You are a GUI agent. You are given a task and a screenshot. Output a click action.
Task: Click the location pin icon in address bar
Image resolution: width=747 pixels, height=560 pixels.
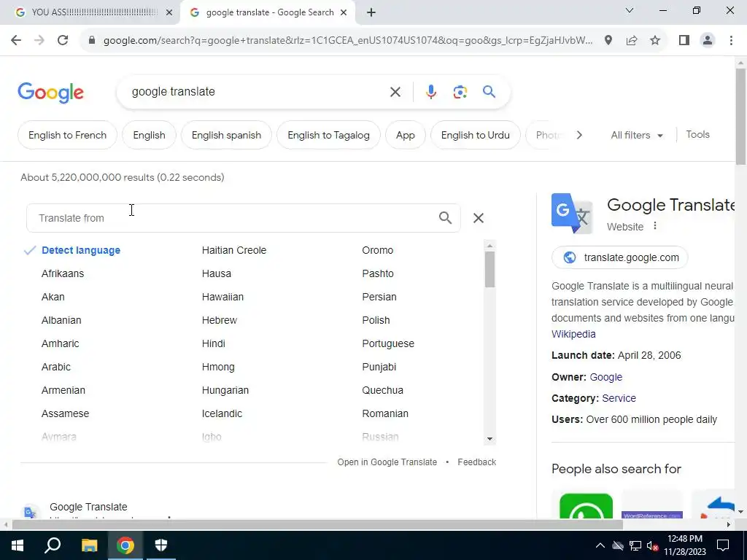point(608,41)
